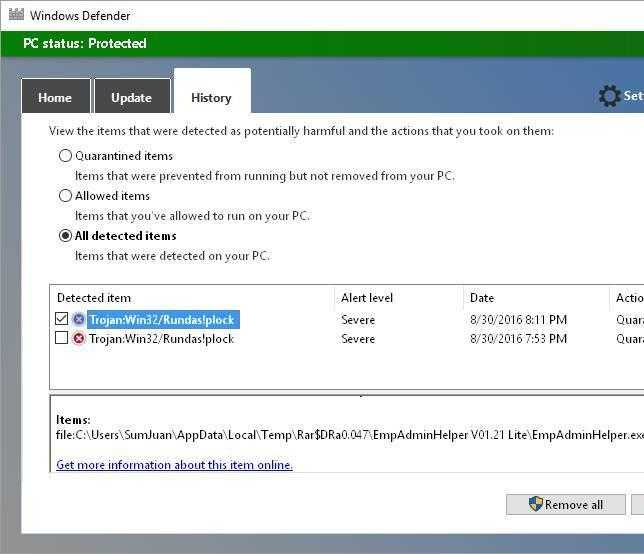Open Get more information about this item online

[x=174, y=465]
